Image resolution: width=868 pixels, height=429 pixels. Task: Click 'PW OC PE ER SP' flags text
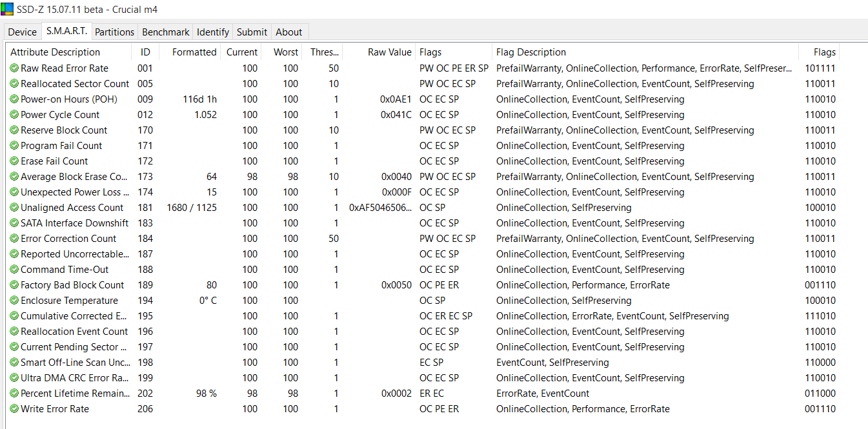[x=454, y=68]
